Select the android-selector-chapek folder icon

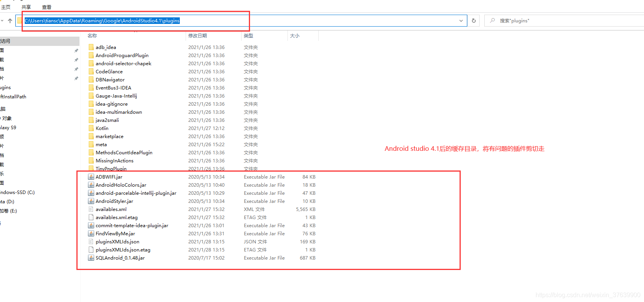[91, 63]
